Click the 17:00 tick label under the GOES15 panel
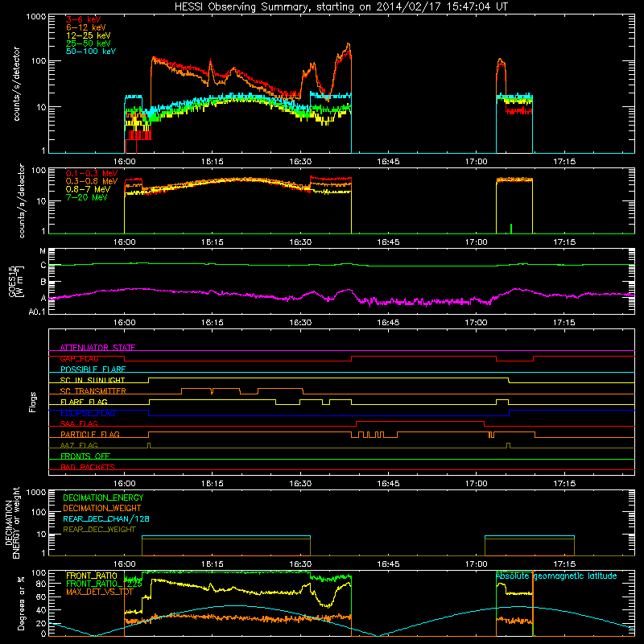This screenshot has width=644, height=644. [476, 323]
